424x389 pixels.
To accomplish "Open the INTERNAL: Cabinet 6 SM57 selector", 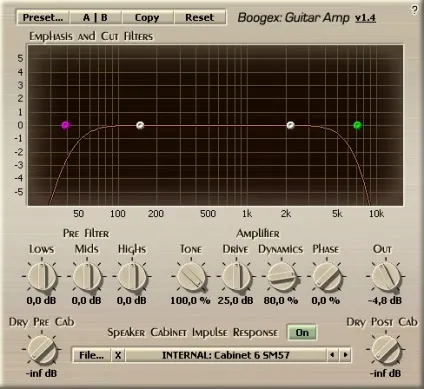I will (226, 355).
